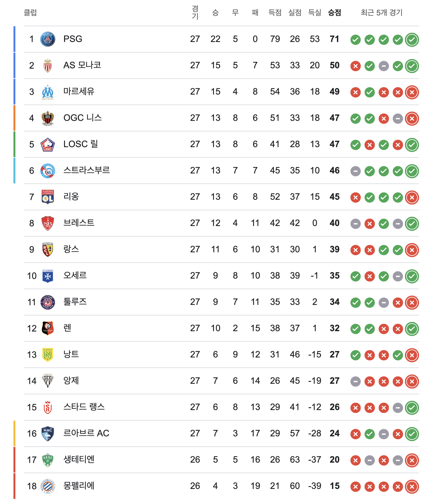Click the OGC 니스 crest icon
Image resolution: width=436 pixels, height=504 pixels.
[x=48, y=118]
